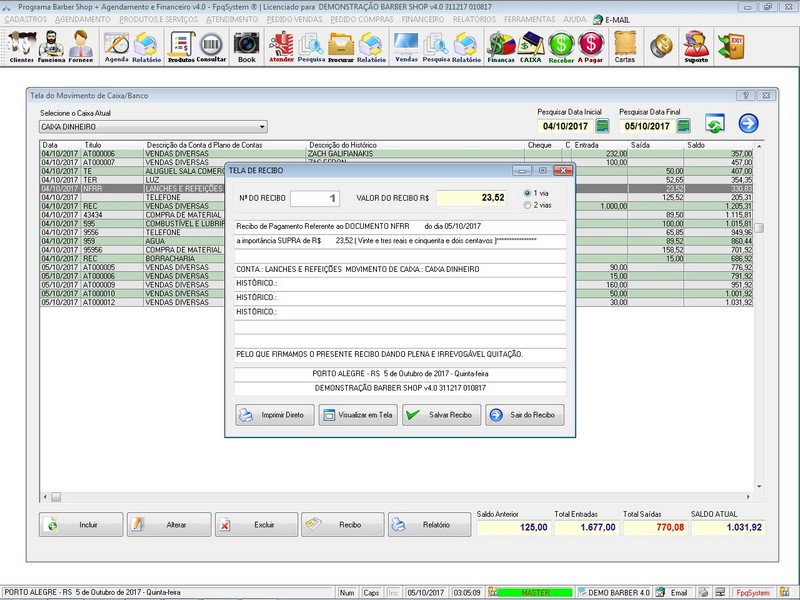The image size is (800, 600).
Task: Open the RELATÓRIOS menu
Action: pos(472,19)
